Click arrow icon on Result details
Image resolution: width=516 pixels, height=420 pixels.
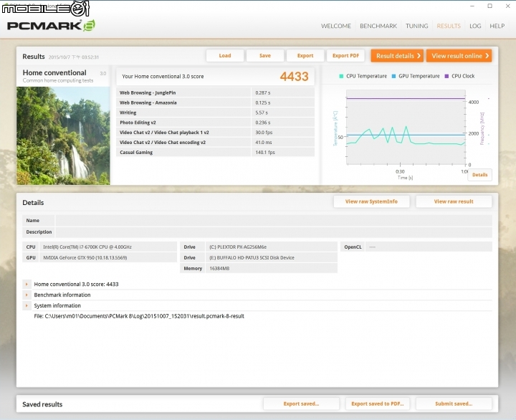click(419, 56)
